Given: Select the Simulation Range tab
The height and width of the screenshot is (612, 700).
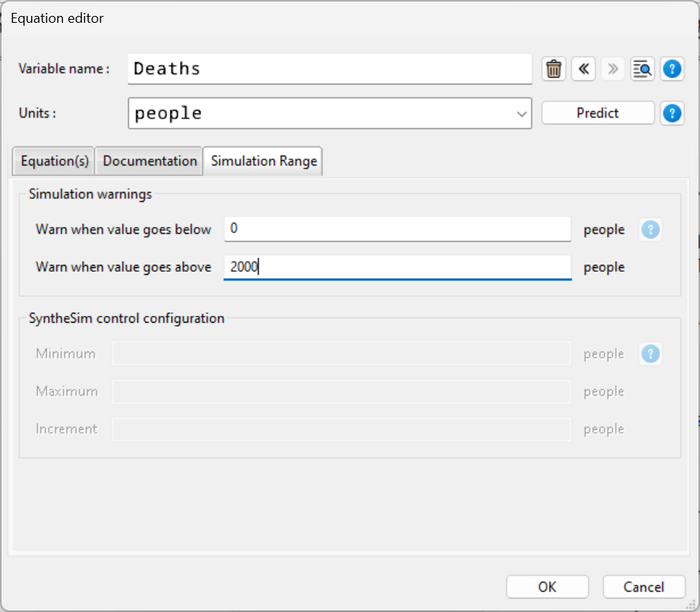Looking at the screenshot, I should (x=263, y=161).
